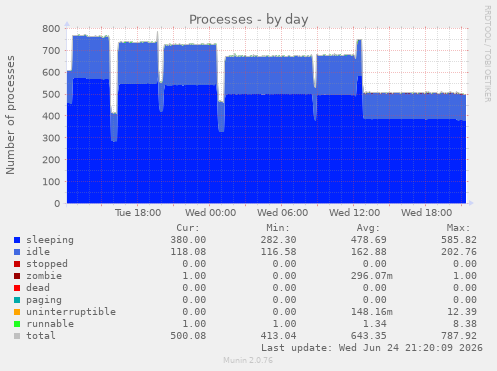
Task: Click the Last update timestamp text
Action: point(372,348)
